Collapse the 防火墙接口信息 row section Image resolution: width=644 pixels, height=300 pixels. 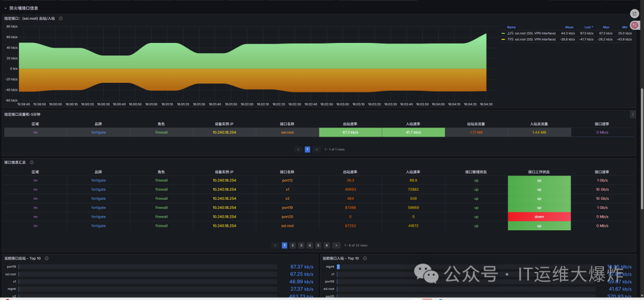click(x=6, y=8)
